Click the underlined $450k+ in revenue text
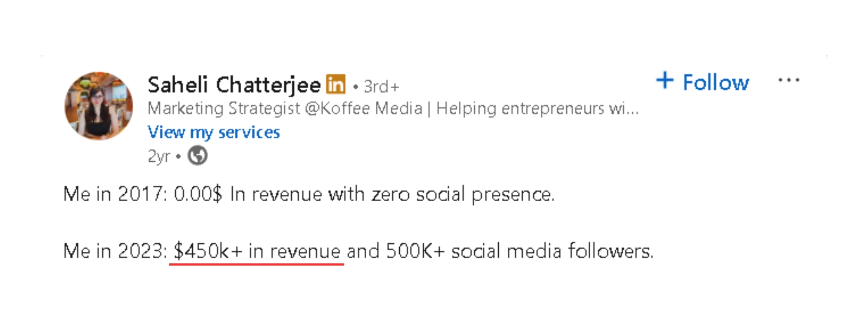 257,251
